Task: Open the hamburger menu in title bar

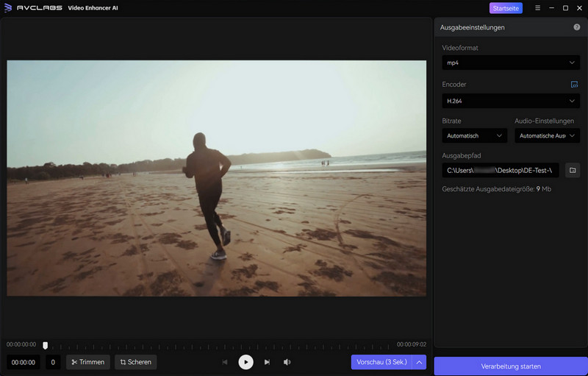Action: coord(537,8)
